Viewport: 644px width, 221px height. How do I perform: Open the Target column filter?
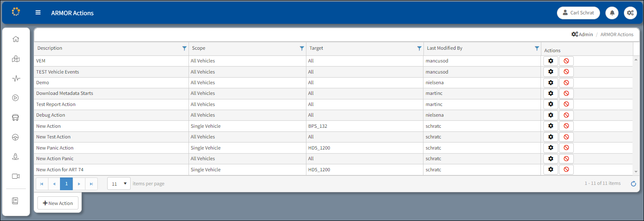coord(419,48)
